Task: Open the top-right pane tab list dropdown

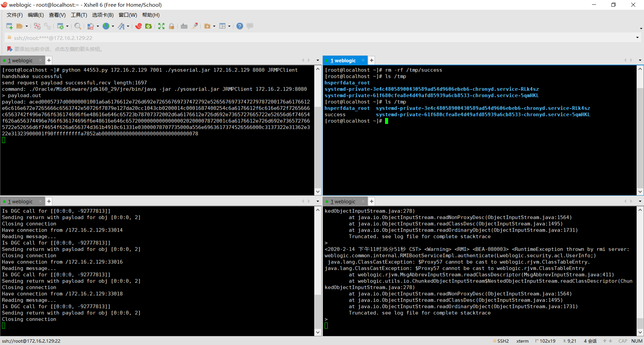Action: coord(640,61)
